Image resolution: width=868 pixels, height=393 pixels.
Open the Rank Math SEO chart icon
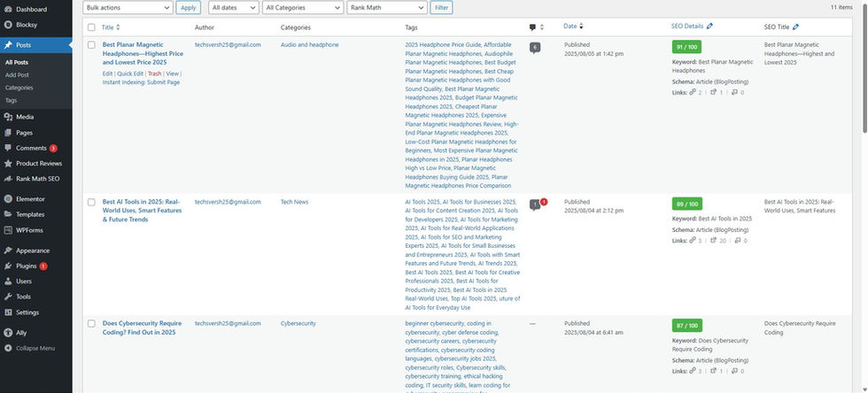(x=8, y=180)
